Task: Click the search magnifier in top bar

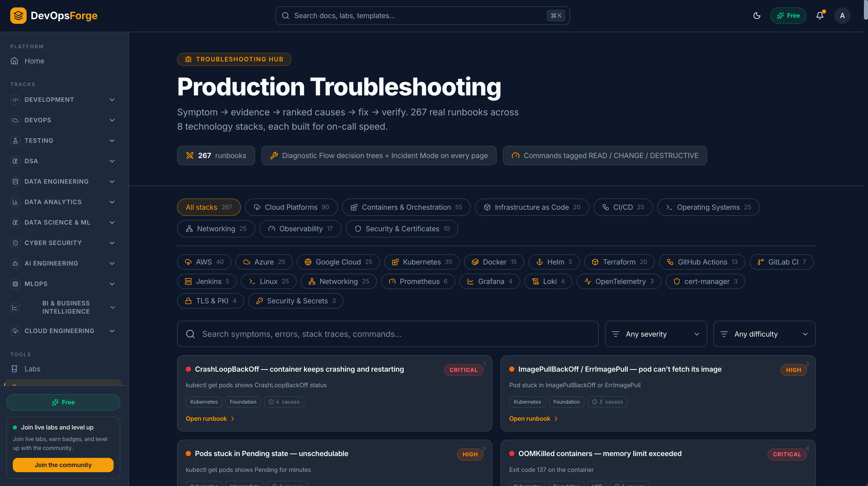Action: coord(285,16)
